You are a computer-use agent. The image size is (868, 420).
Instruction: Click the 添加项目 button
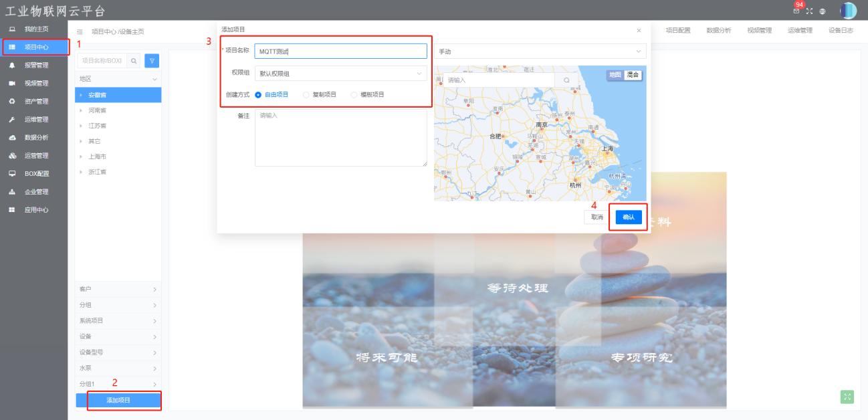(x=118, y=400)
